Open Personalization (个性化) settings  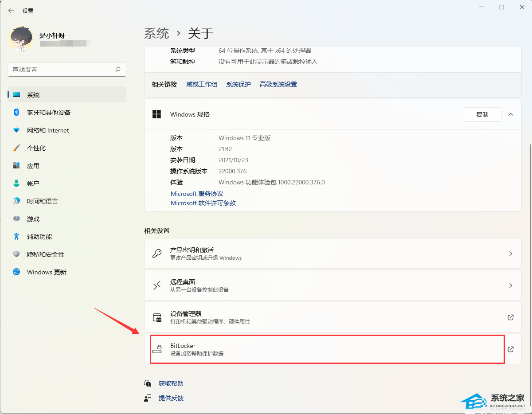tap(36, 148)
